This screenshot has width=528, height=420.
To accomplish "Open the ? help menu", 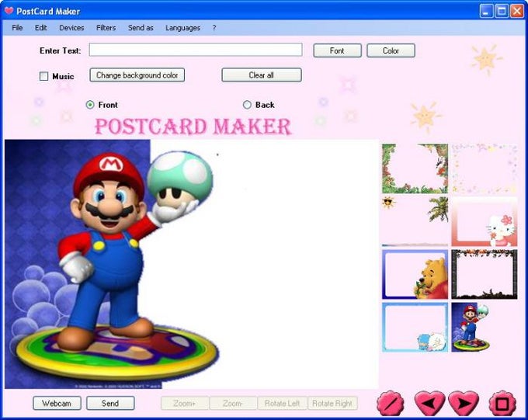I will click(214, 28).
